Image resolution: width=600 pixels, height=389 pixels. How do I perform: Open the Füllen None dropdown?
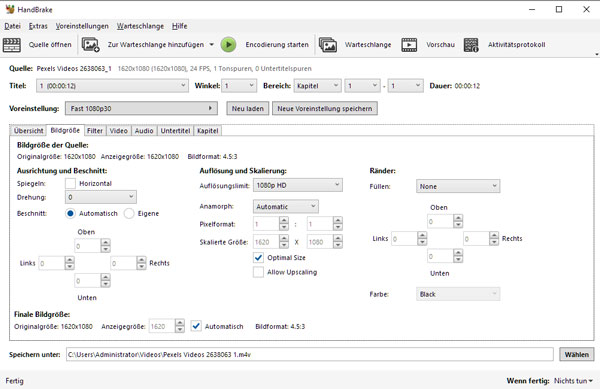tap(458, 186)
